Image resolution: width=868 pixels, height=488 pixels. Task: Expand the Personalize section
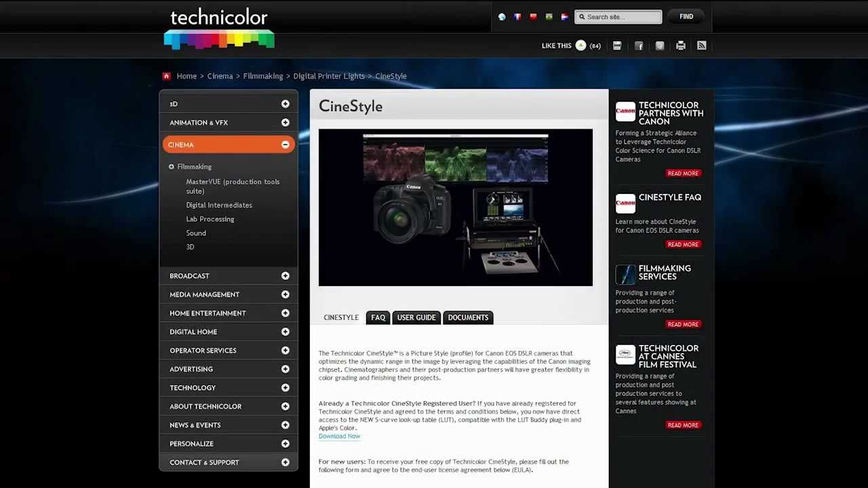(285, 443)
